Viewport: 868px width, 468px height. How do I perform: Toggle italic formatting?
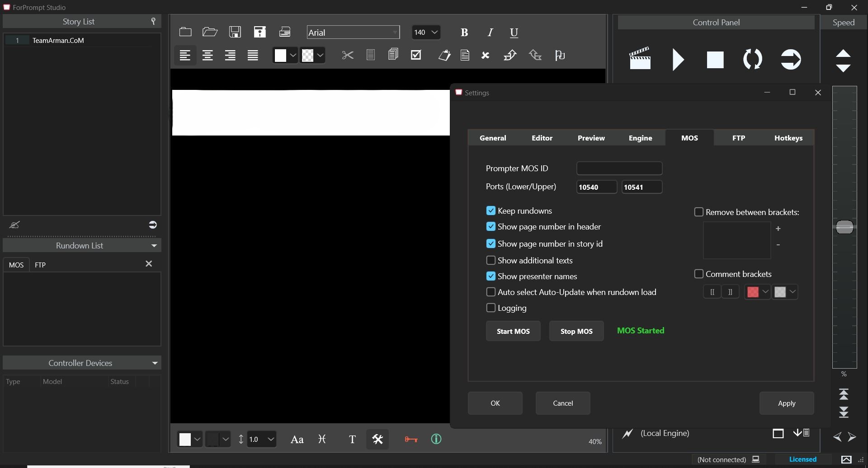tap(490, 33)
